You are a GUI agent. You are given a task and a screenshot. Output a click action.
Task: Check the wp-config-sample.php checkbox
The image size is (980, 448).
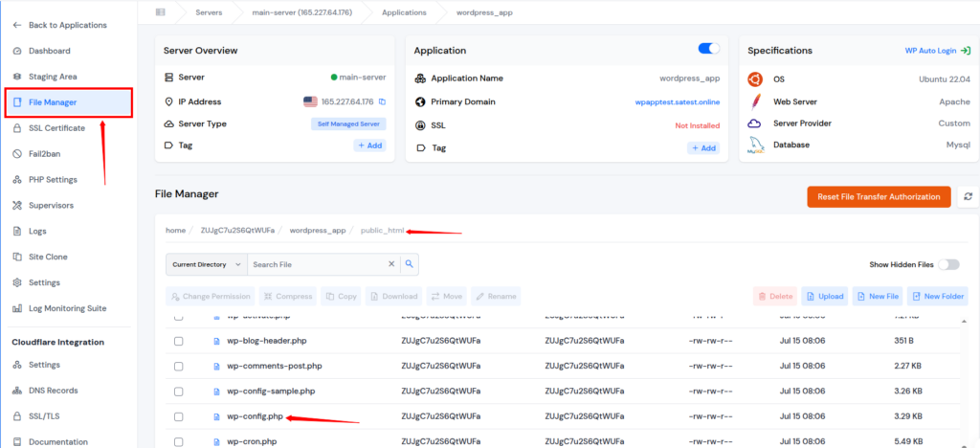tap(179, 392)
